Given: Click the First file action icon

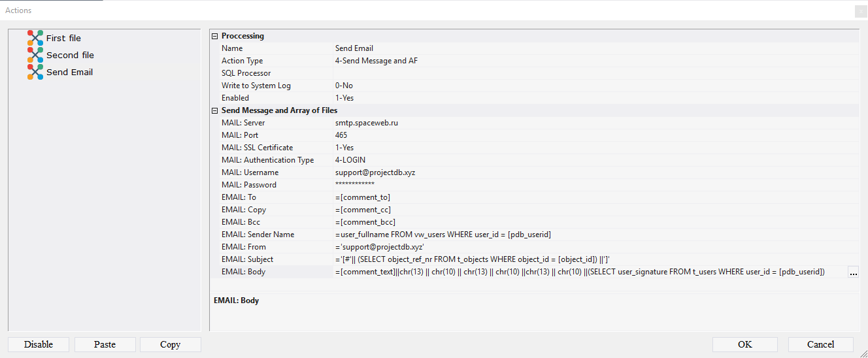Looking at the screenshot, I should click(35, 38).
